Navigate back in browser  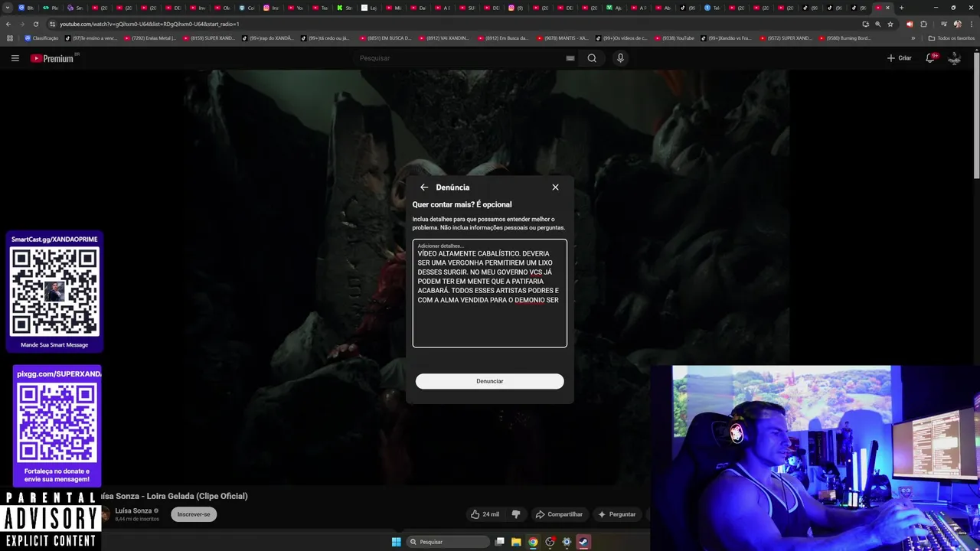click(8, 24)
